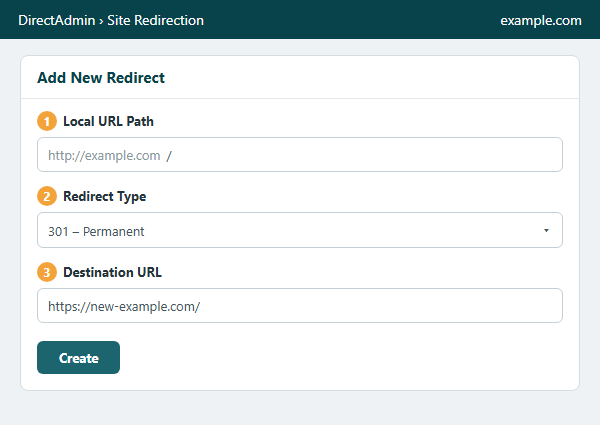The height and width of the screenshot is (425, 600).
Task: Focus the Local URL Path input field
Action: point(300,155)
